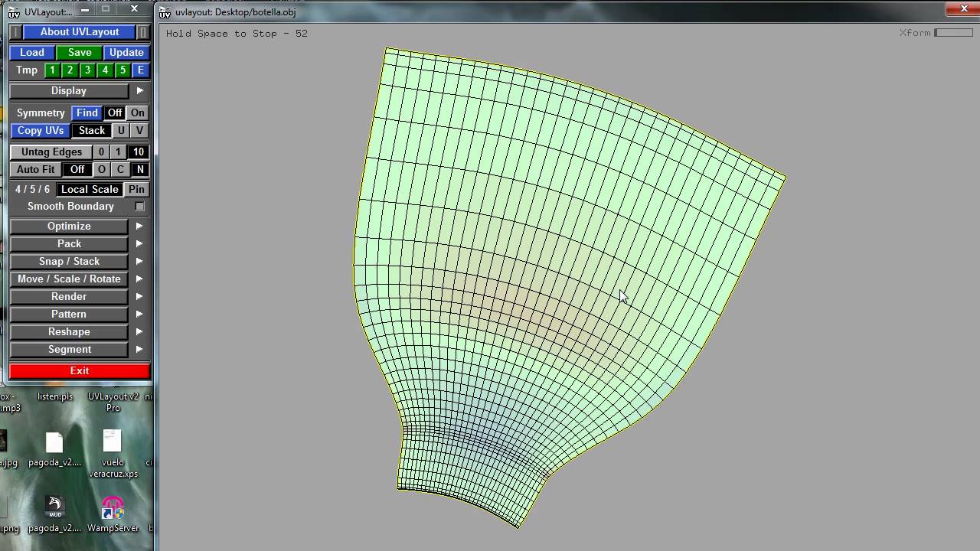
Task: Set Untag Edges value to 0
Action: (x=100, y=152)
